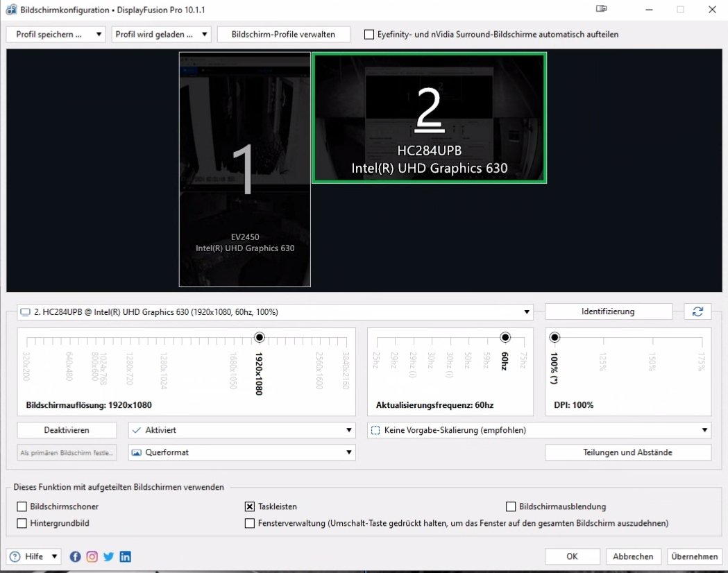Click the 3840x2160 resolution label
The width and height of the screenshot is (728, 573).
[346, 370]
